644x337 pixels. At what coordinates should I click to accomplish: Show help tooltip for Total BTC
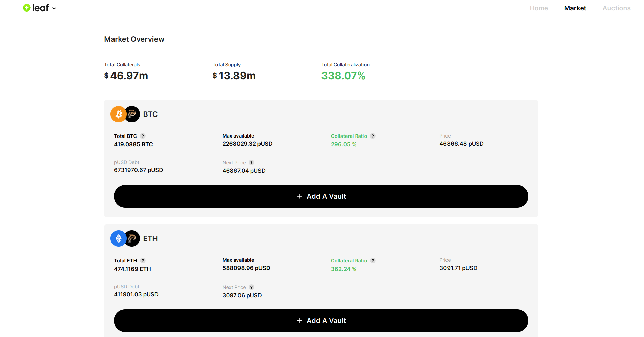click(143, 136)
